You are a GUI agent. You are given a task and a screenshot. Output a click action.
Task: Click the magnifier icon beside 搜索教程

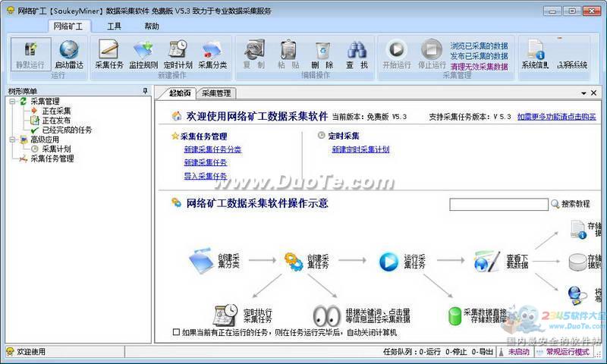555,203
